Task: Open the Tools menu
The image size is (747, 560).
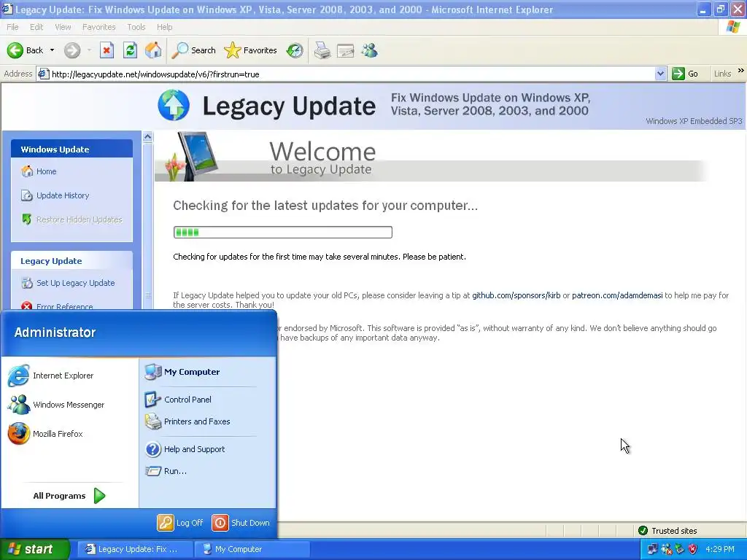Action: [136, 27]
